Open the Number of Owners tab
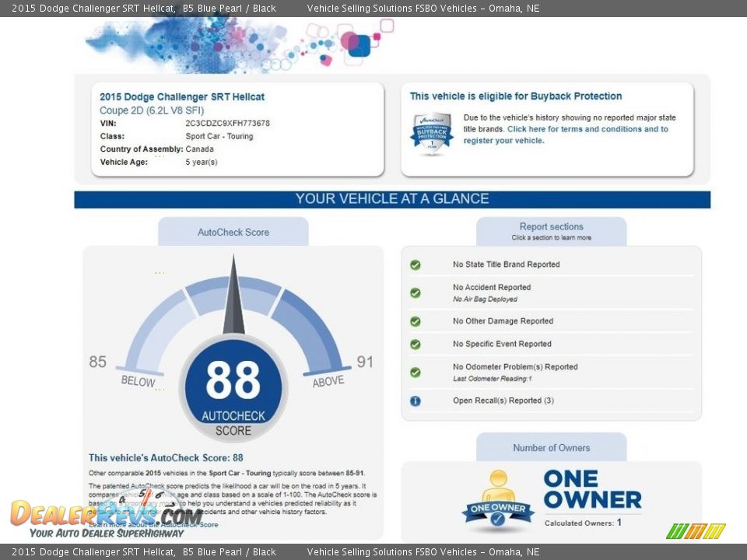 pos(551,448)
